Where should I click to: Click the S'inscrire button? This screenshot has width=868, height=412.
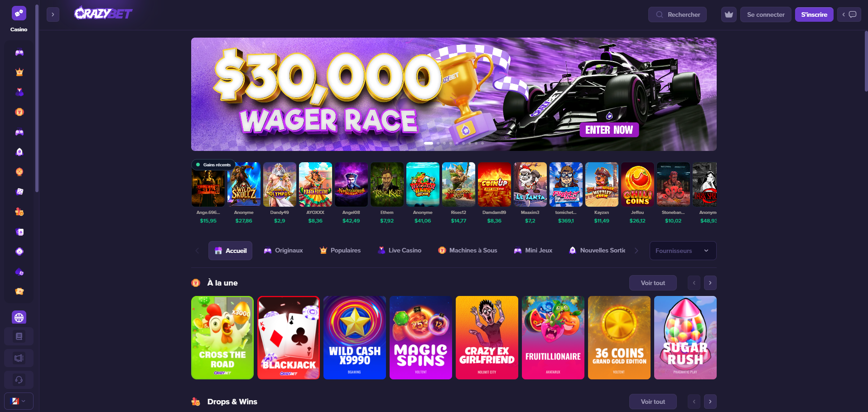[814, 15]
